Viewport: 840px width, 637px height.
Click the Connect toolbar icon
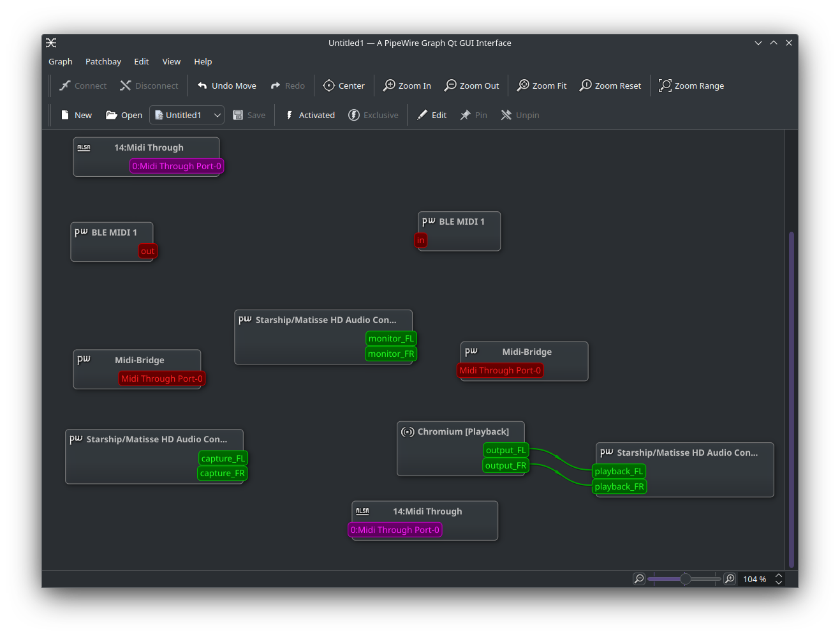click(x=64, y=86)
